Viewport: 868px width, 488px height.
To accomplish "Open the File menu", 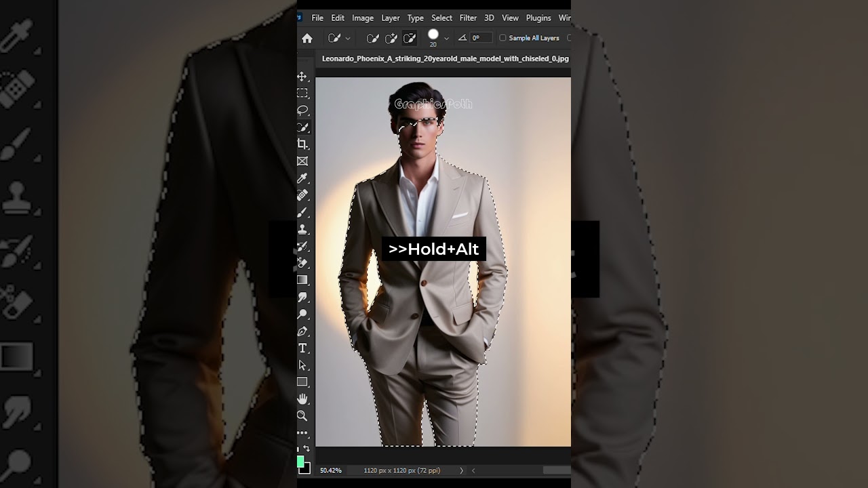I will tap(317, 18).
